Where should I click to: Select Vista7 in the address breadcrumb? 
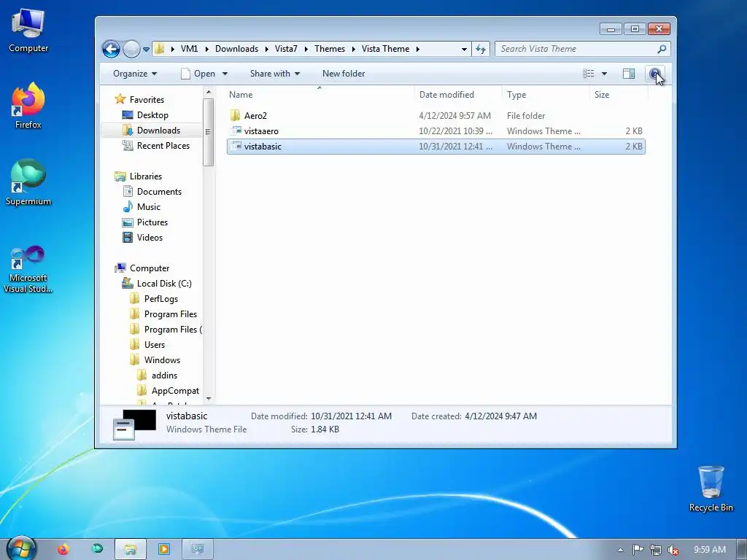coord(286,49)
